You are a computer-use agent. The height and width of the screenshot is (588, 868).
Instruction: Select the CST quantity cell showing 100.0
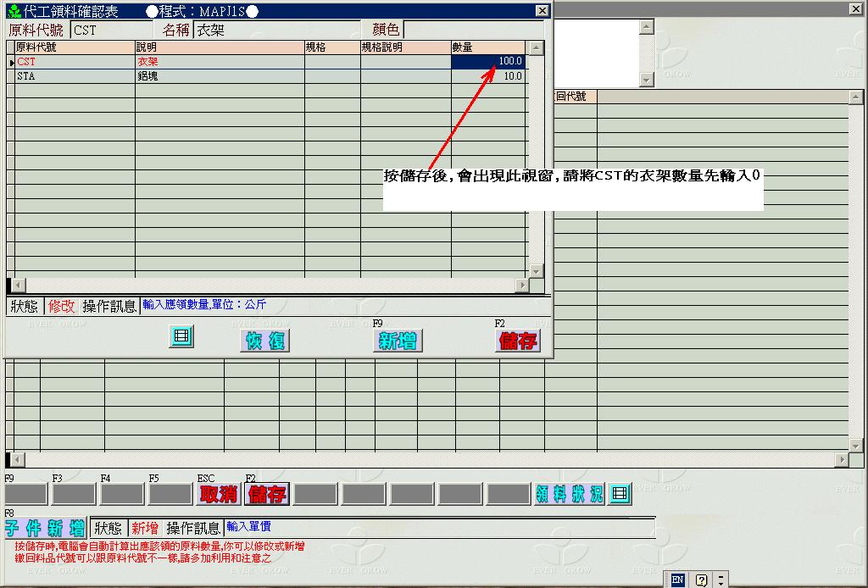pos(488,62)
